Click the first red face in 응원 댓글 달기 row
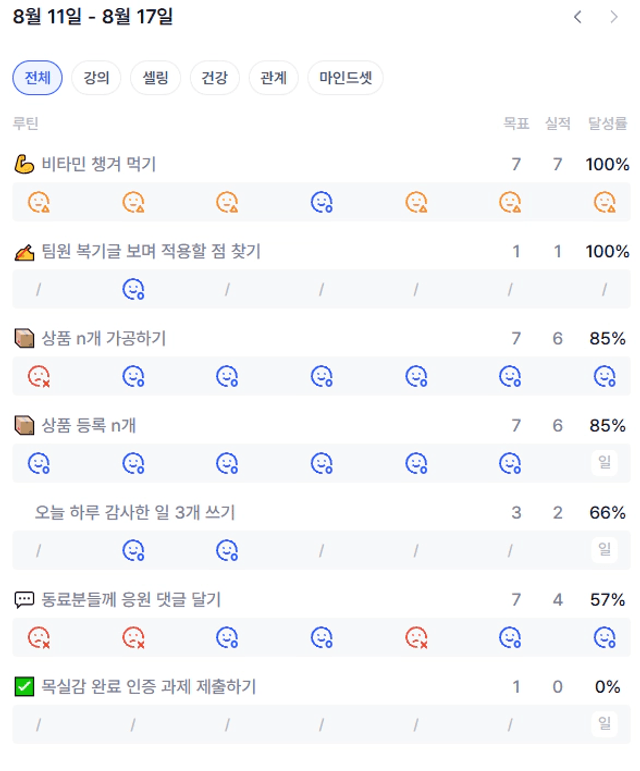Viewport: 640px width, 771px height. click(39, 638)
